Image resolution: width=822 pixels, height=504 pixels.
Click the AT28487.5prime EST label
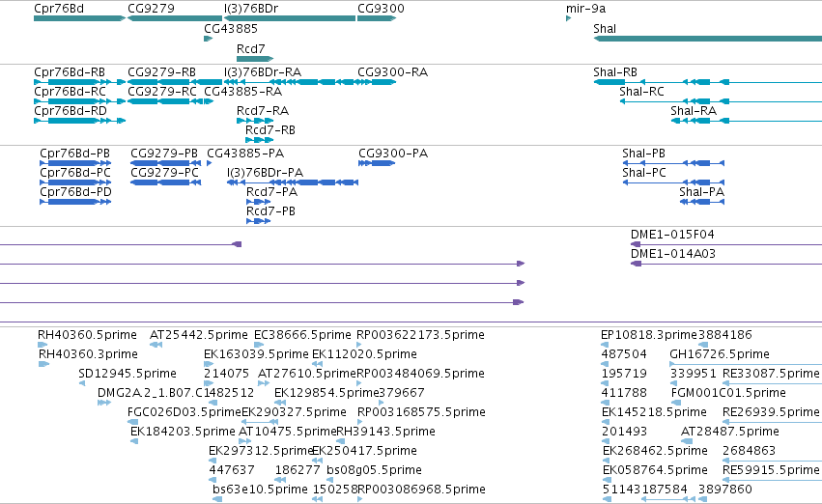coord(729,432)
